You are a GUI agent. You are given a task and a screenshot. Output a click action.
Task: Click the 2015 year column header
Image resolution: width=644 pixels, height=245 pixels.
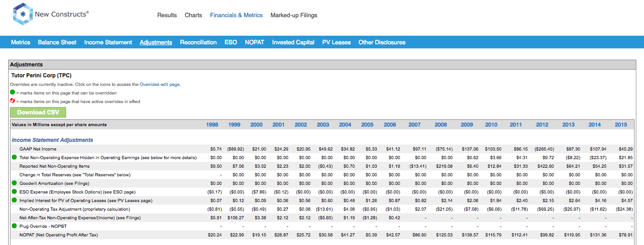point(621,125)
